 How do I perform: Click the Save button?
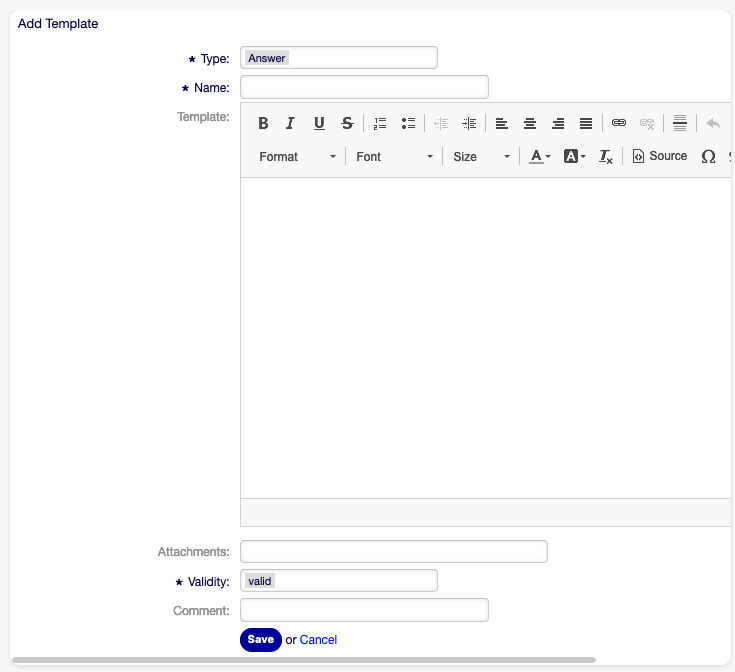pyautogui.click(x=260, y=640)
